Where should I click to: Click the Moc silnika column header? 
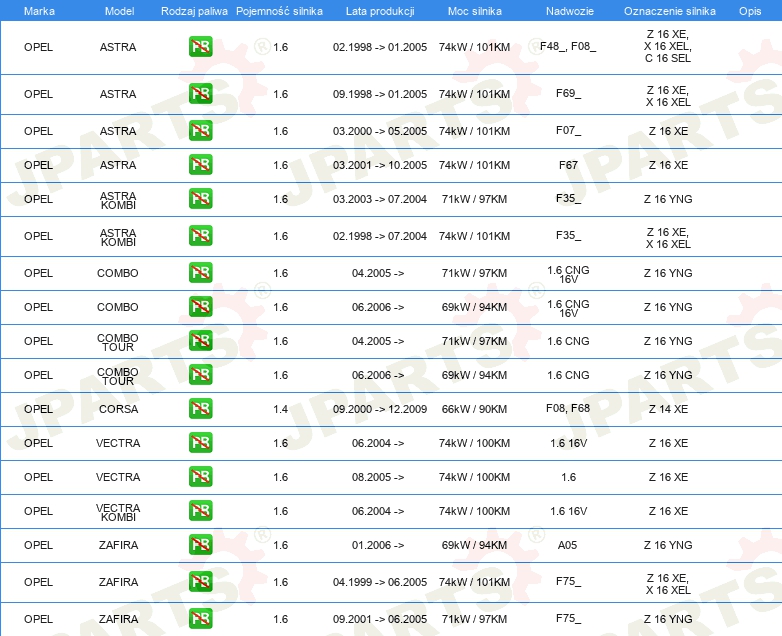(x=475, y=11)
